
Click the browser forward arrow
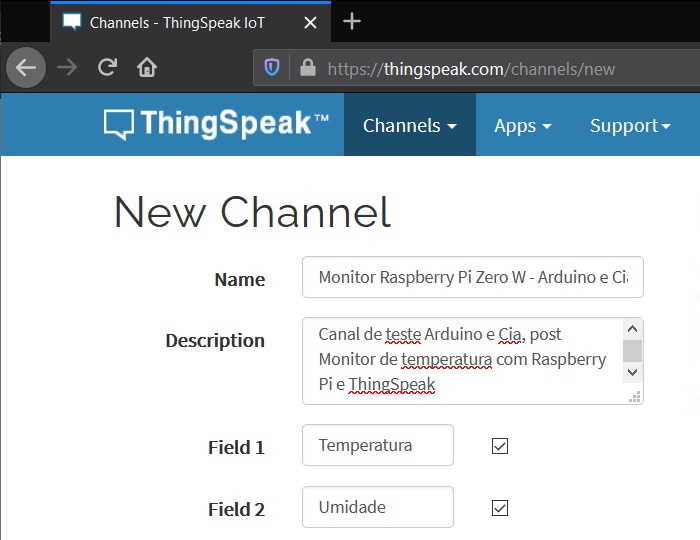click(67, 68)
